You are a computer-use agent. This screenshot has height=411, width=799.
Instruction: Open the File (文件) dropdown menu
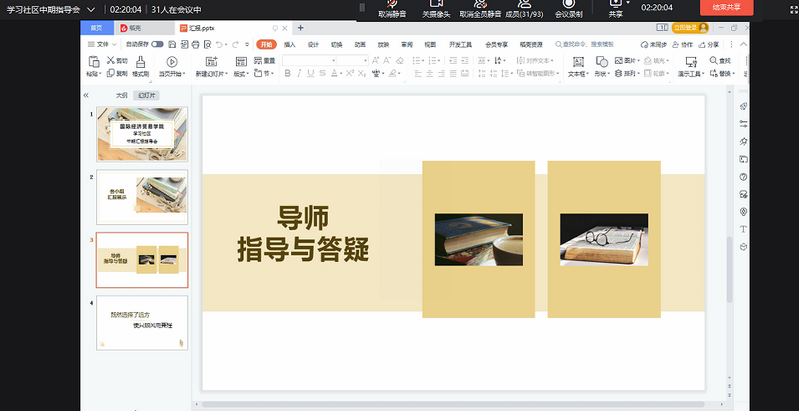(101, 45)
